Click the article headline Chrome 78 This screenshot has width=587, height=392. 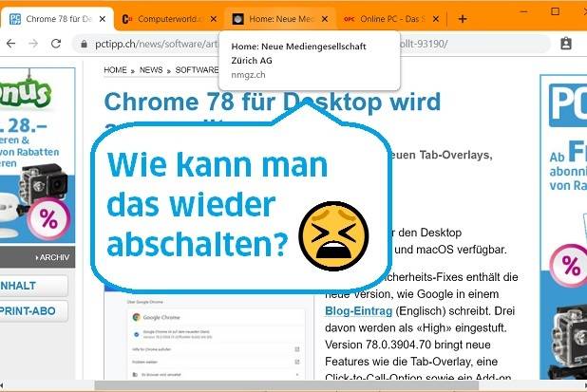coord(273,102)
